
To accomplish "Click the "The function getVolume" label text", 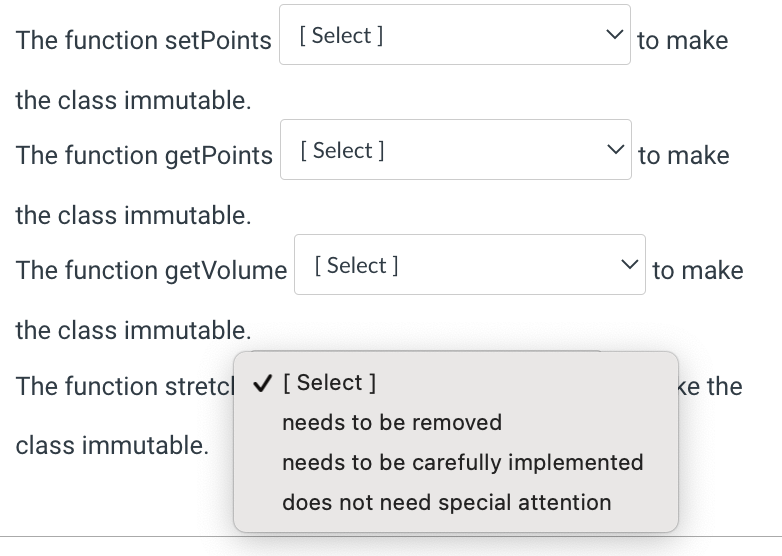I will (151, 271).
